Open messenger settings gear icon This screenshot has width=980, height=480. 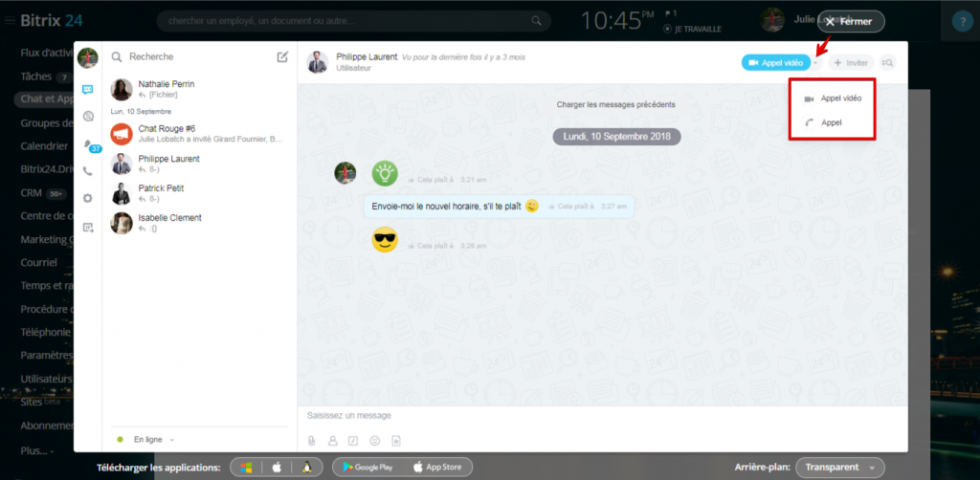pos(87,198)
